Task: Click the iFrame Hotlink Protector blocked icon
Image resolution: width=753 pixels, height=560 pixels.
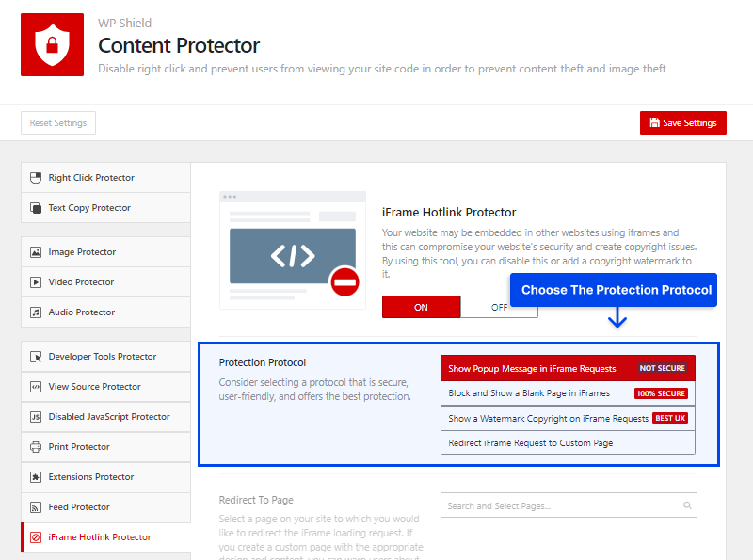Action: point(36,537)
